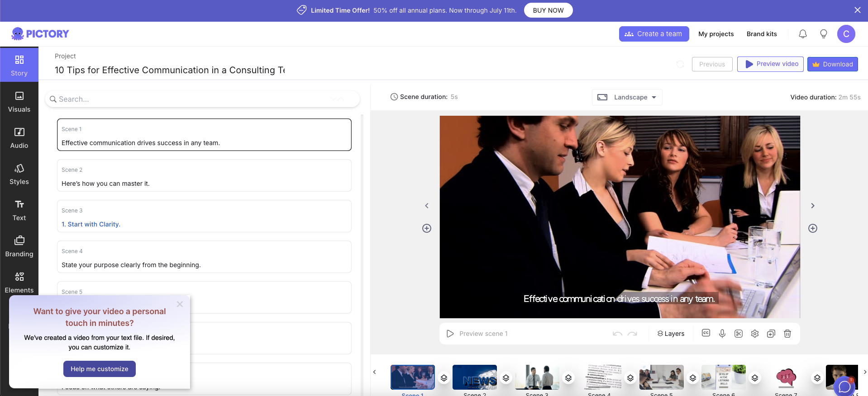Add a scene after the current scene

tap(813, 228)
